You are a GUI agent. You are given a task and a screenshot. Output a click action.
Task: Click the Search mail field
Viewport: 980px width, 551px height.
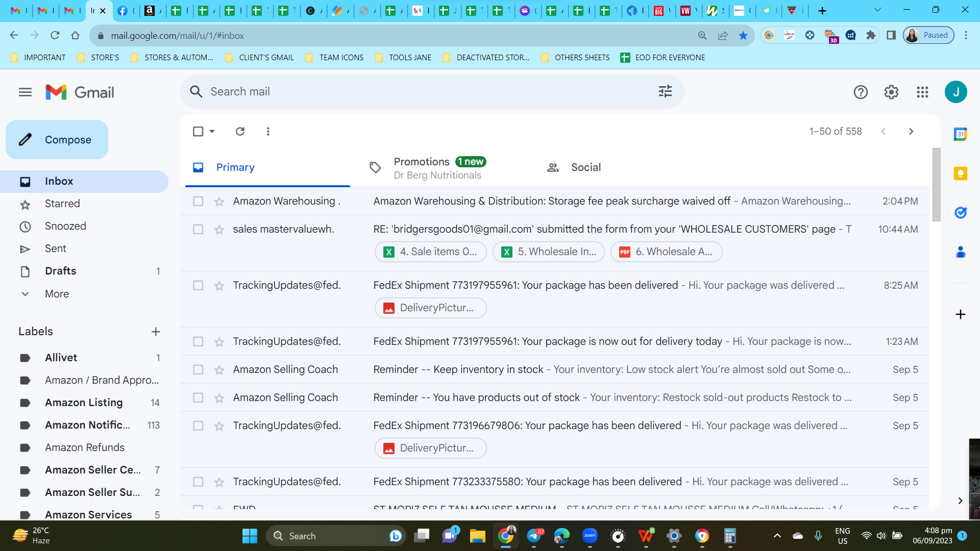pos(432,92)
